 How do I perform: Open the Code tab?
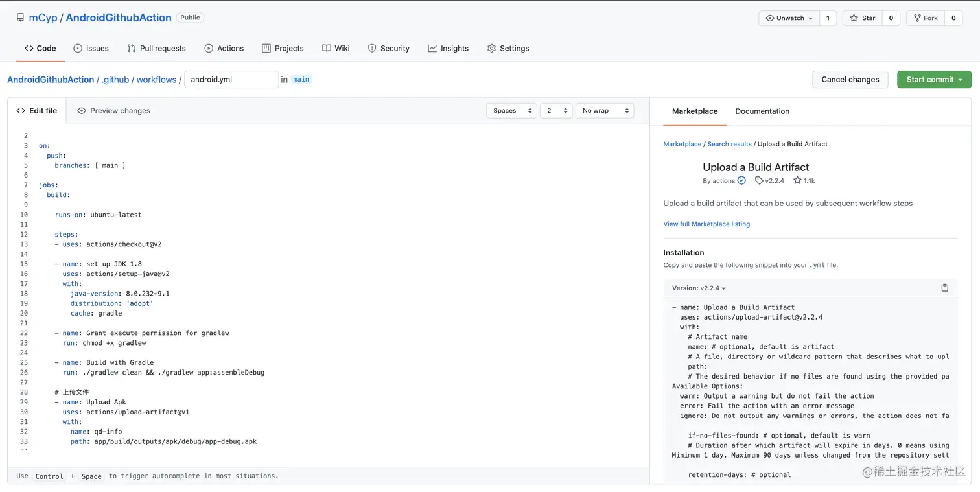pyautogui.click(x=40, y=48)
